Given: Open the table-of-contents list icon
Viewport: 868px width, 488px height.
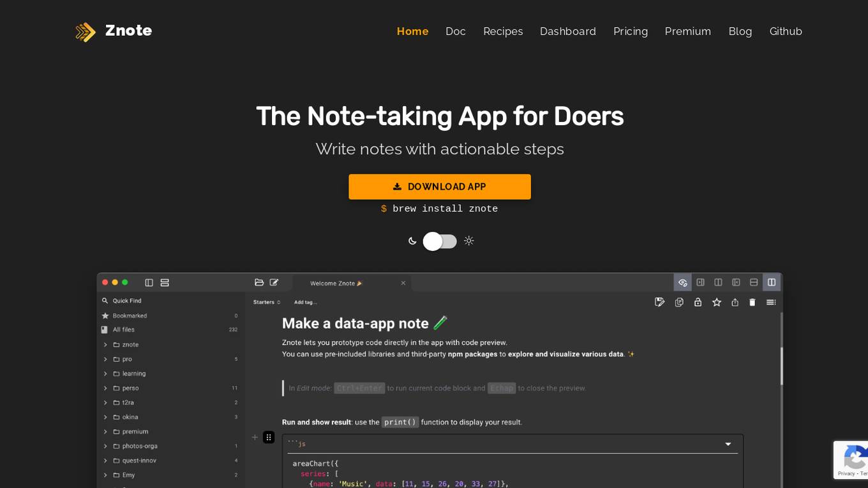Looking at the screenshot, I should click(771, 302).
